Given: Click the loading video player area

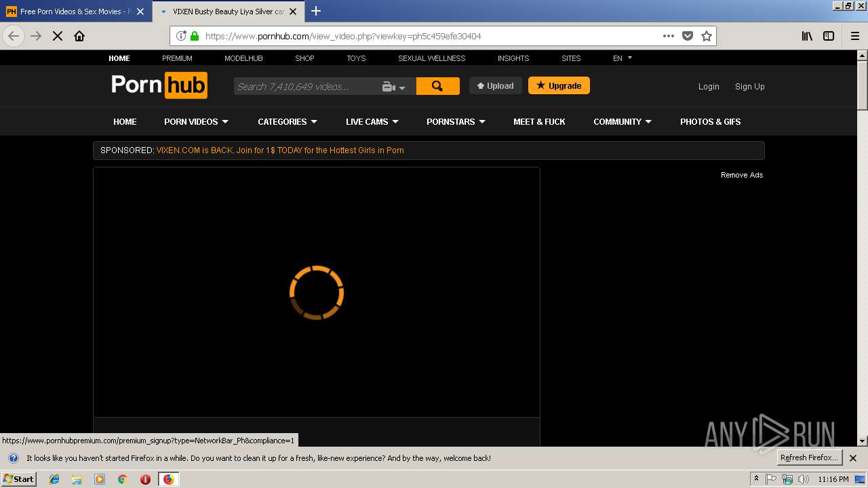Looking at the screenshot, I should coord(317,292).
